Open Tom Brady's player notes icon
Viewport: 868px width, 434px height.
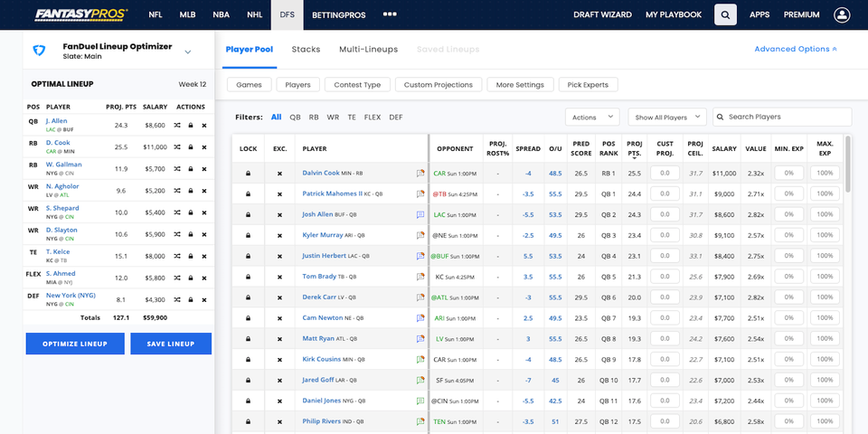420,277
